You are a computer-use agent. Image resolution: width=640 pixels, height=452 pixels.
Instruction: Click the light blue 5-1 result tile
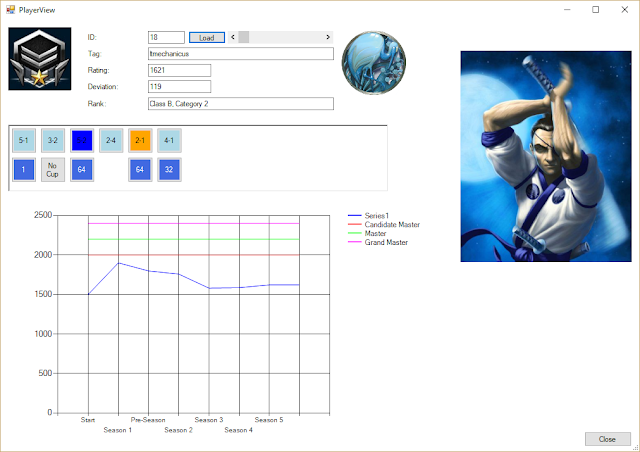(x=24, y=140)
